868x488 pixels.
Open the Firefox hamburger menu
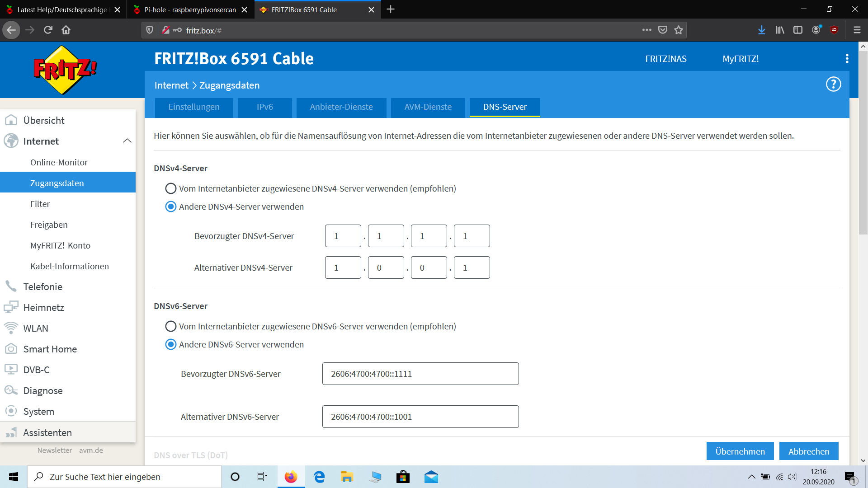tap(857, 30)
